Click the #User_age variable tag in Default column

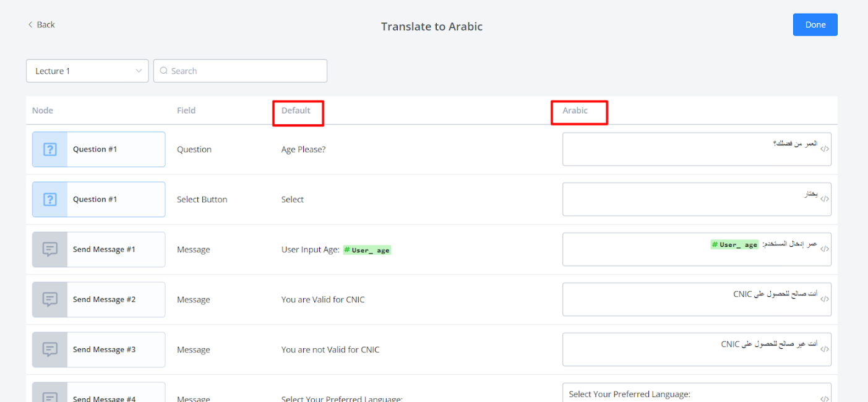pyautogui.click(x=367, y=250)
